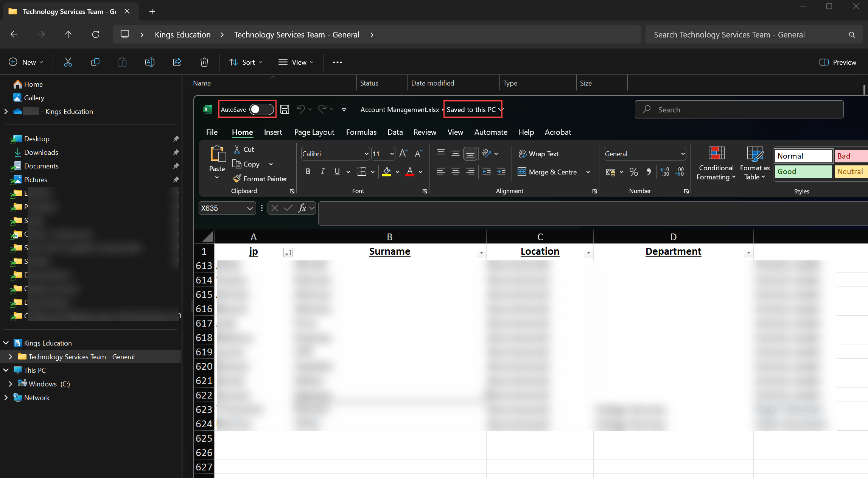Switch to the Formulas ribbon tab
The image size is (868, 478).
click(x=361, y=132)
